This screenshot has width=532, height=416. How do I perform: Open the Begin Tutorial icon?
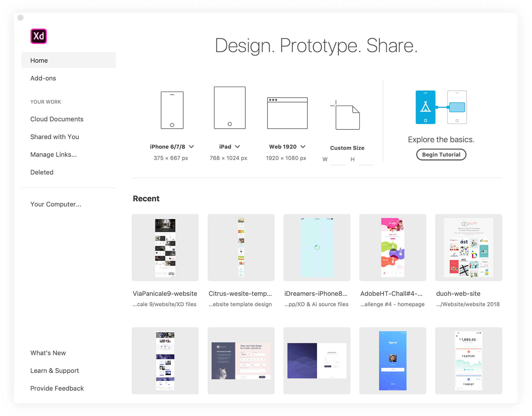pos(441,155)
